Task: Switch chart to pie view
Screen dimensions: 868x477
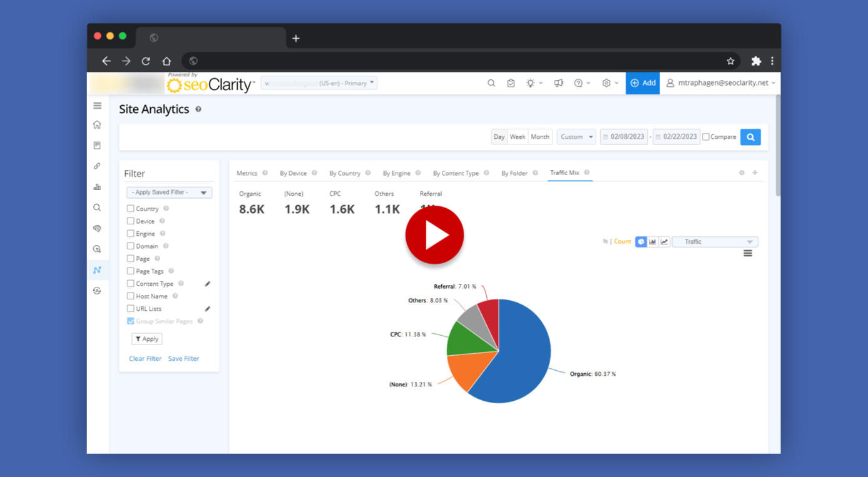Action: [x=641, y=241]
